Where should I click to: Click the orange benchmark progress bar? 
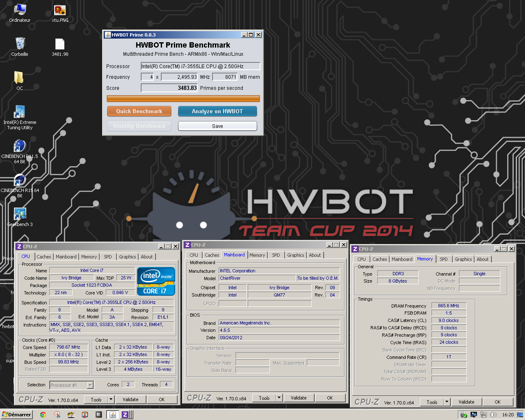click(x=183, y=98)
